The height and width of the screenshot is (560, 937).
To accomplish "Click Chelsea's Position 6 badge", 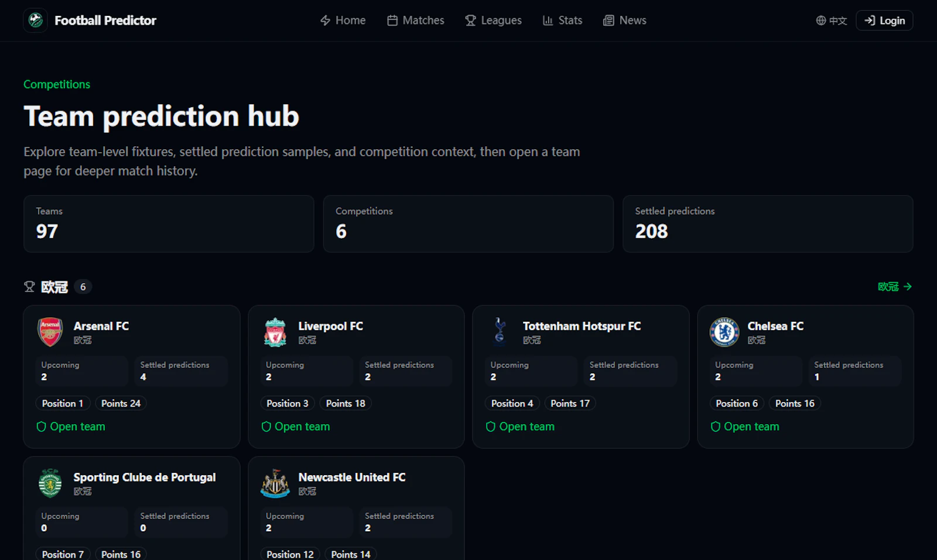I will 737,403.
